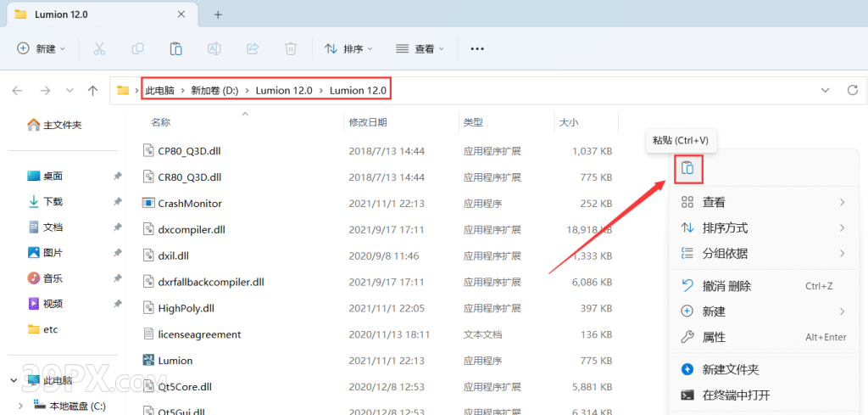This screenshot has width=868, height=415.
Task: Open 音乐 in the sidebar
Action: click(45, 278)
